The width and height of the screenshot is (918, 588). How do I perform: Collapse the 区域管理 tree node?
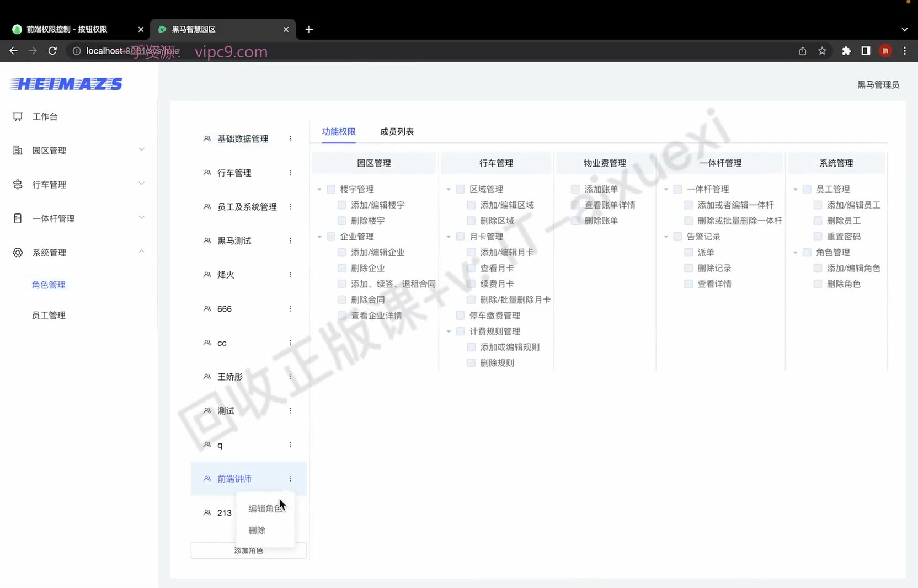pyautogui.click(x=449, y=189)
